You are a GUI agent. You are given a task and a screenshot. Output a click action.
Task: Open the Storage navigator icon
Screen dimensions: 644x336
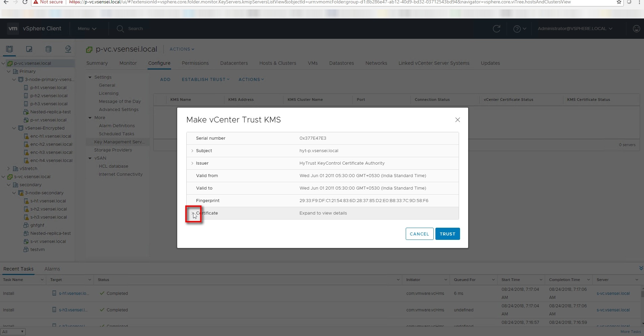tap(49, 49)
